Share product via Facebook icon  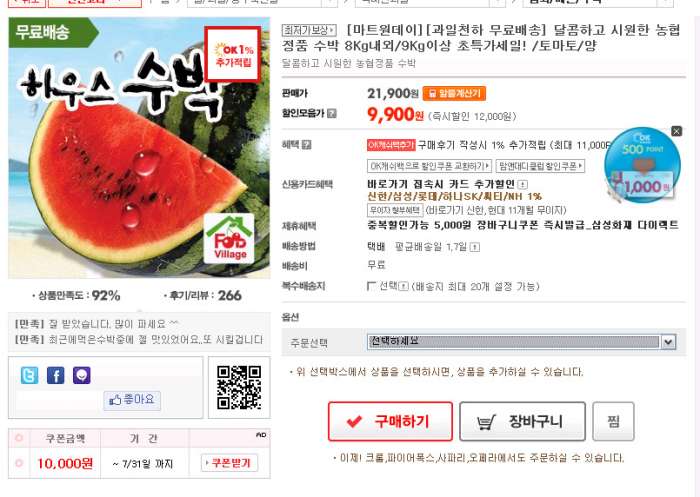(x=56, y=376)
